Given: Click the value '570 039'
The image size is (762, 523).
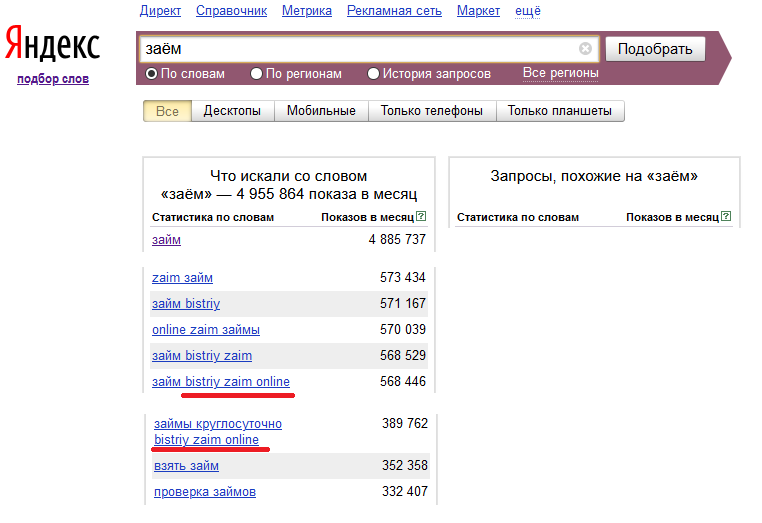Looking at the screenshot, I should (x=403, y=330).
